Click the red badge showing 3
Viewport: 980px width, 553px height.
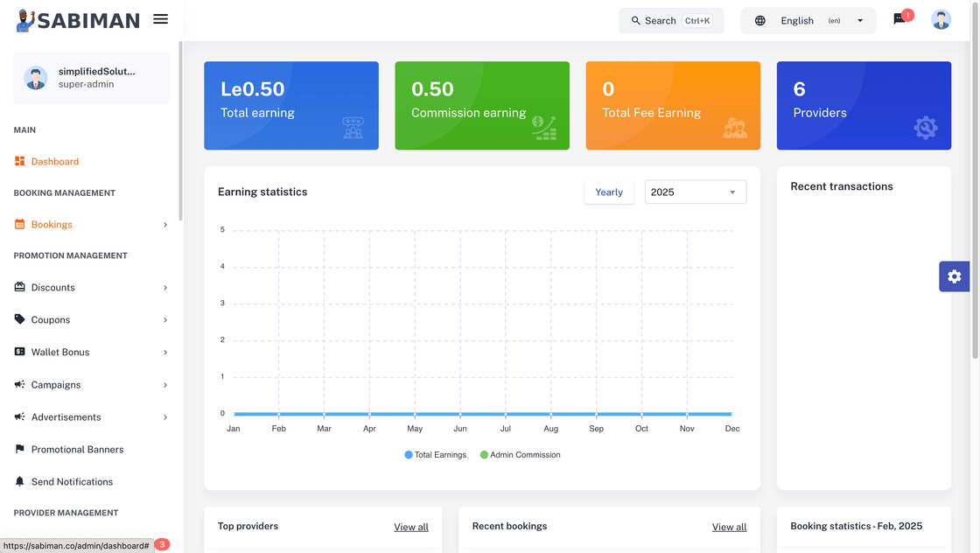click(162, 544)
